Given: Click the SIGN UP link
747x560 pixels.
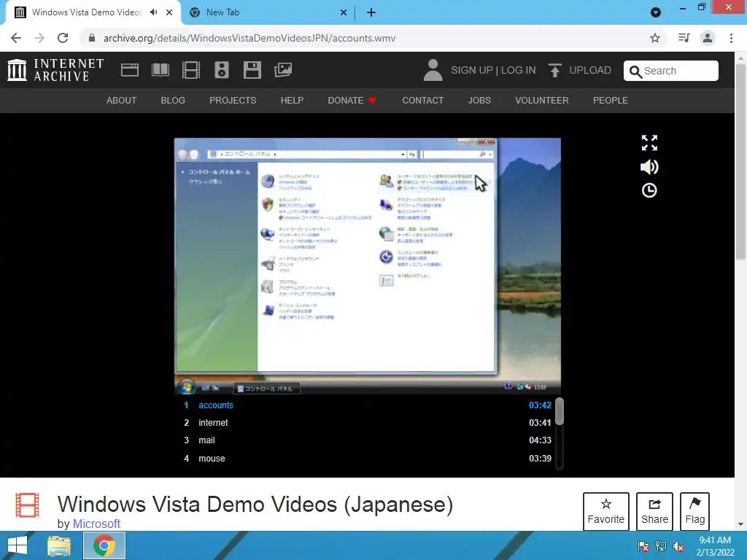Looking at the screenshot, I should (472, 70).
